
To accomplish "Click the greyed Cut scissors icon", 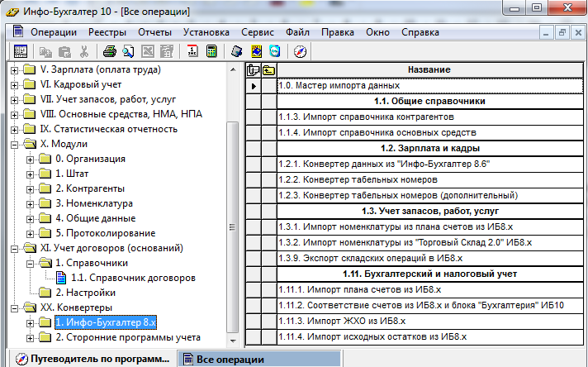I will (x=84, y=52).
